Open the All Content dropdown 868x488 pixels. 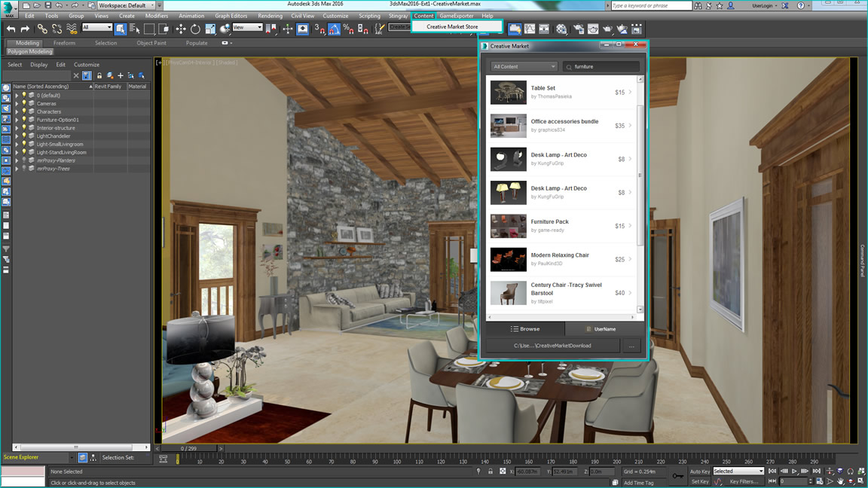(x=524, y=66)
